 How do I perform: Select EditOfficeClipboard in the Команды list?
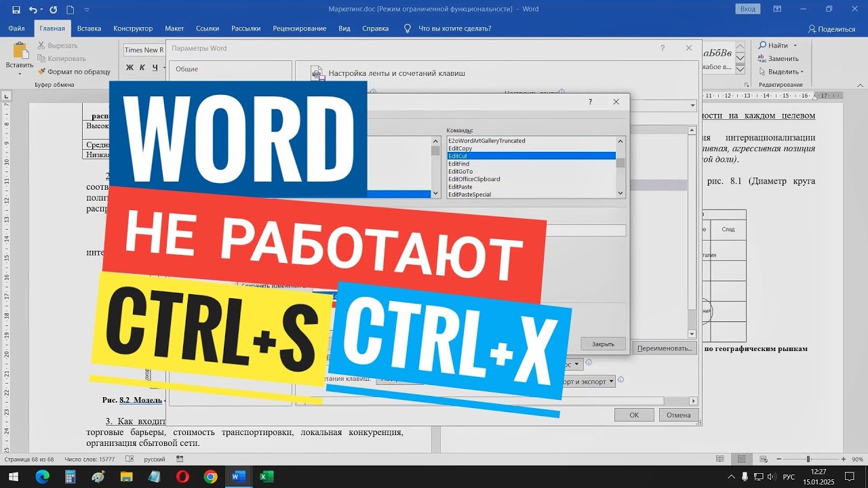(x=531, y=179)
